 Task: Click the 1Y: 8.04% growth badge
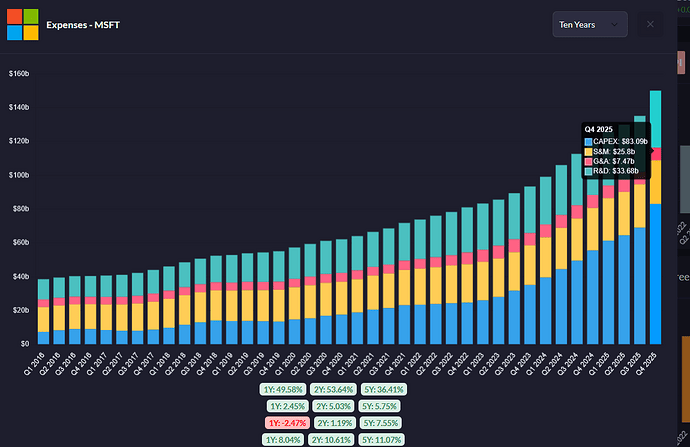[x=283, y=440]
